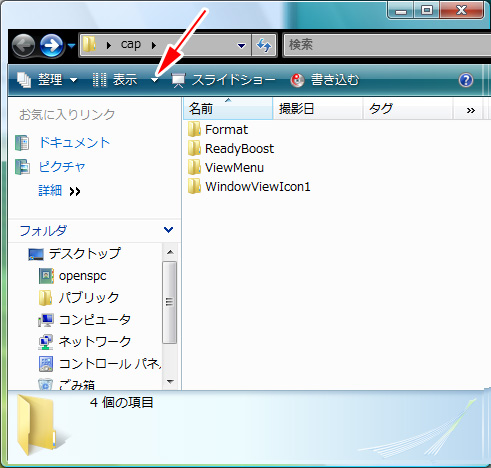Expand 詳細 to show more favorite links
This screenshot has height=468, width=491.
tap(59, 191)
